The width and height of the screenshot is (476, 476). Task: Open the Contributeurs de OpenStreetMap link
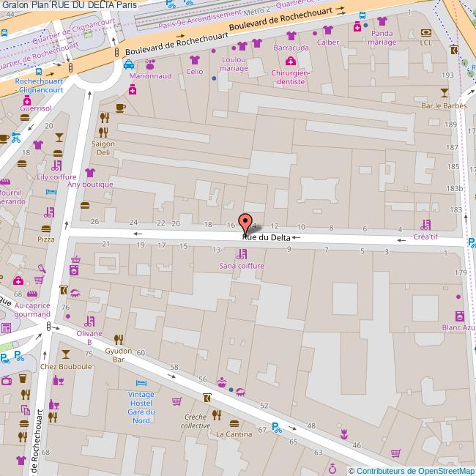(x=411, y=471)
